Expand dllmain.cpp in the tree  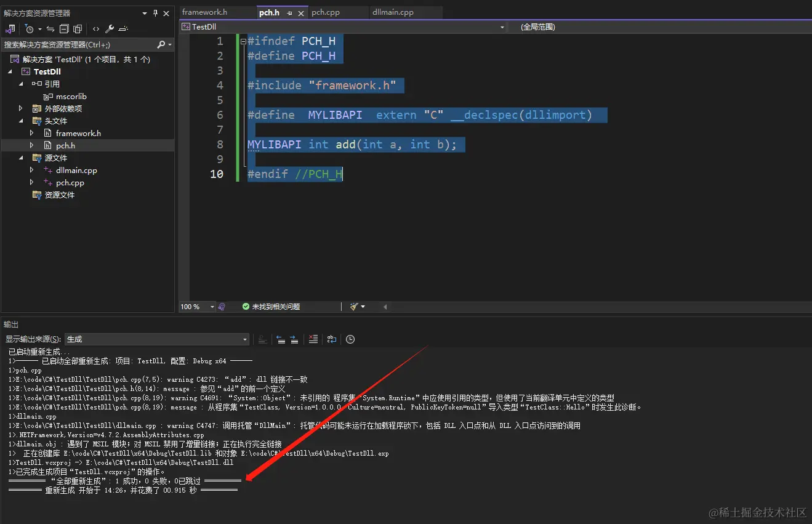tap(32, 170)
